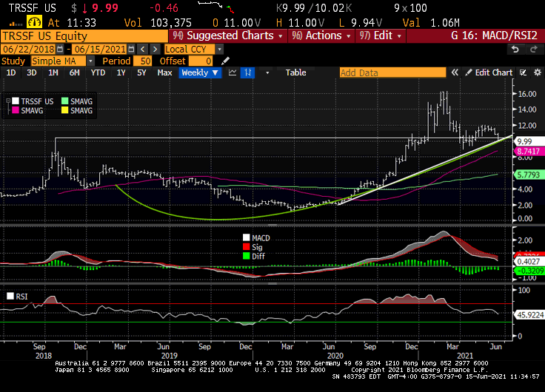Click the Val 1.06M figure
The width and height of the screenshot is (545, 392).
[x=431, y=23]
